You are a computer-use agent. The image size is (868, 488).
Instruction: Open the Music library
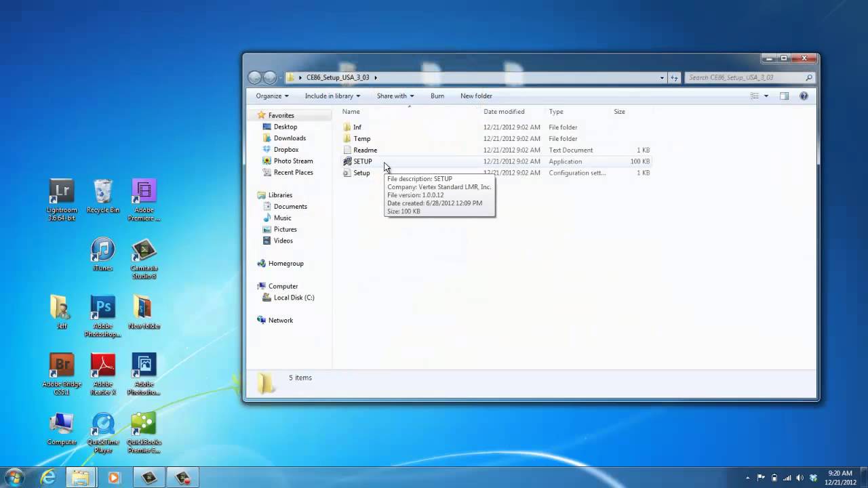[x=282, y=218]
